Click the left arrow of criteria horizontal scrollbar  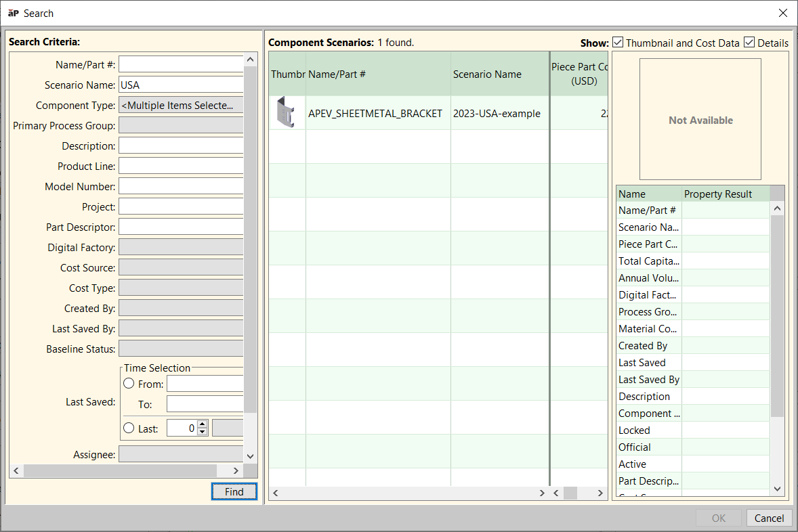tap(16, 470)
